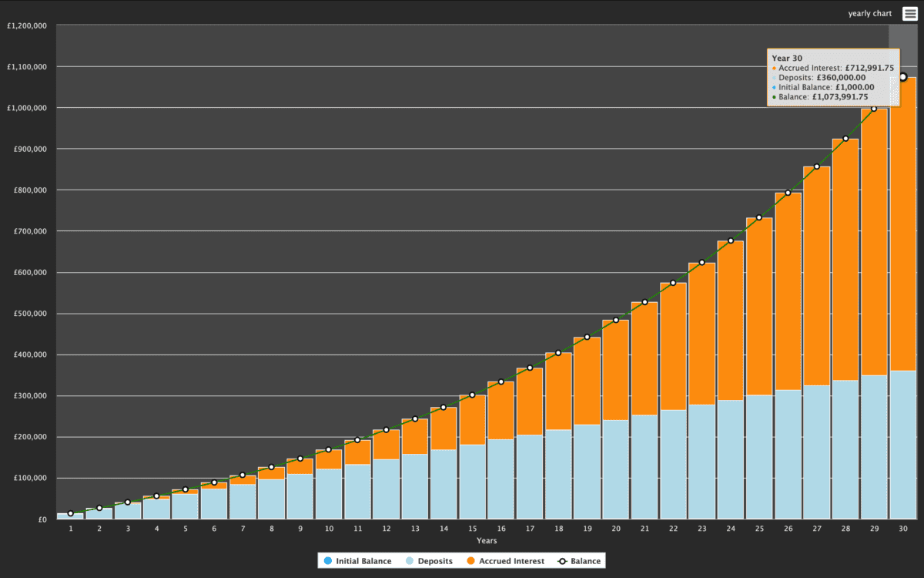Image resolution: width=924 pixels, height=578 pixels.
Task: Pick the Balance marker above Year 25
Action: (759, 217)
